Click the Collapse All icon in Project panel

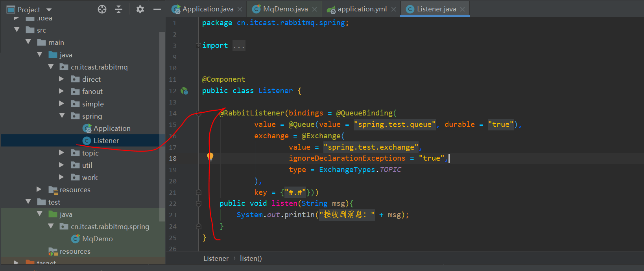click(x=118, y=9)
